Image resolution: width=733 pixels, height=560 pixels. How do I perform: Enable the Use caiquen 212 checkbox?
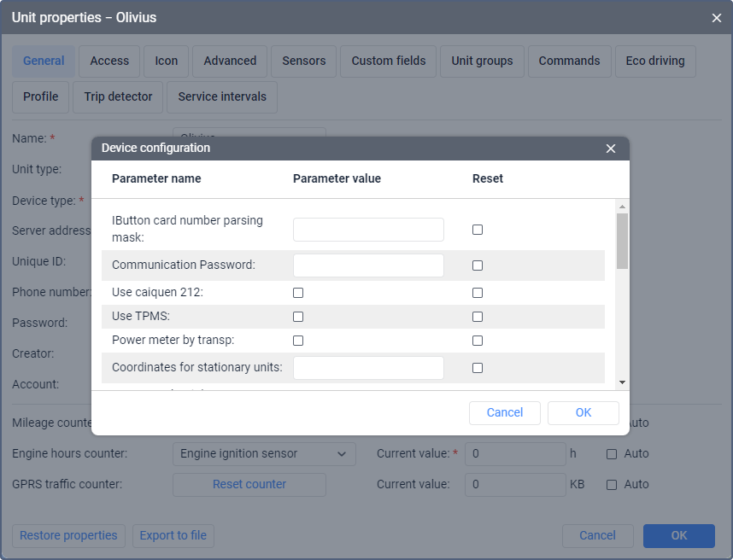[298, 293]
